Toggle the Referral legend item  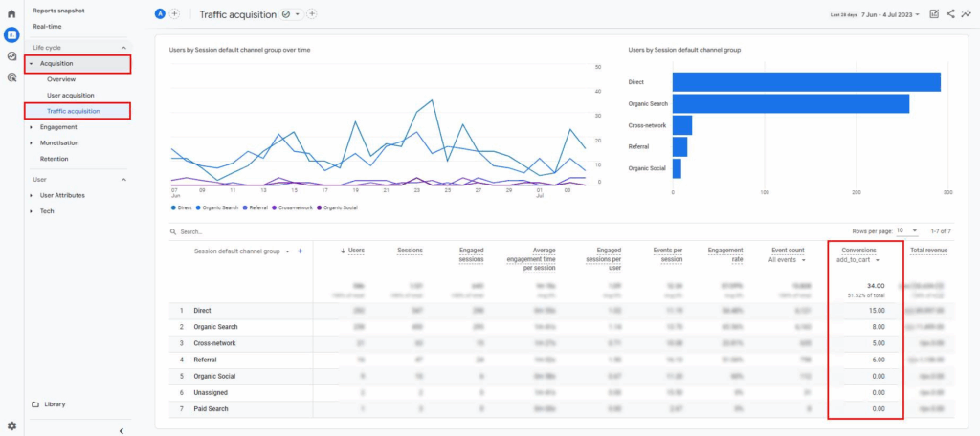click(x=255, y=207)
